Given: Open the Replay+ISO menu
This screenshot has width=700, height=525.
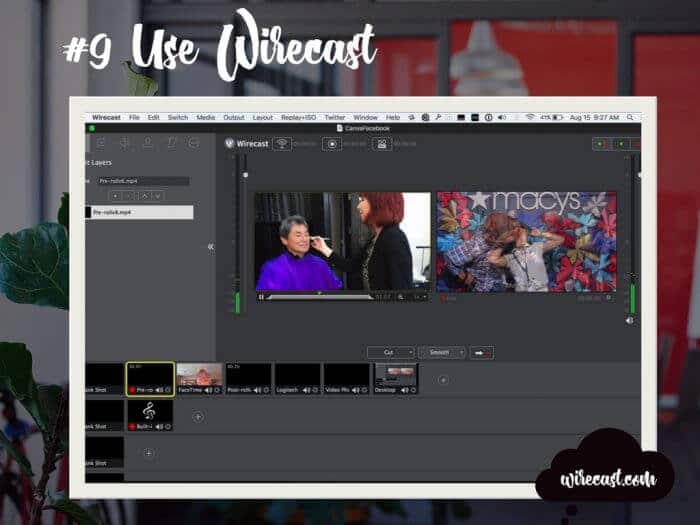Looking at the screenshot, I should click(300, 117).
